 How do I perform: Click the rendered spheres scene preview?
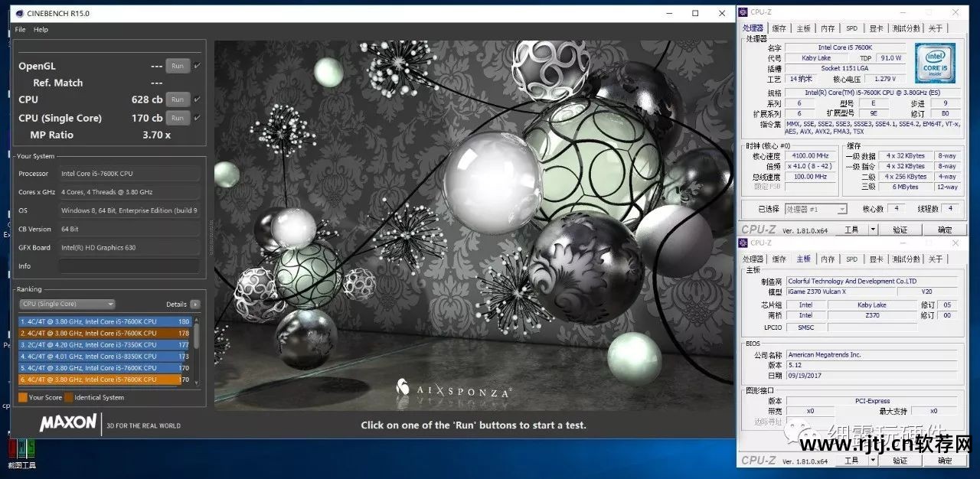pyautogui.click(x=473, y=225)
